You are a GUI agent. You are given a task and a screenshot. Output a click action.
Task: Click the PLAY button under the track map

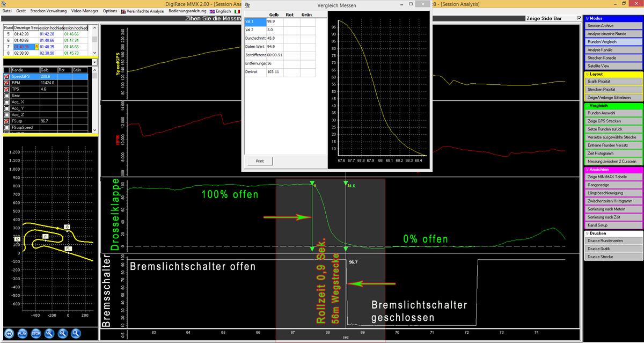22,333
